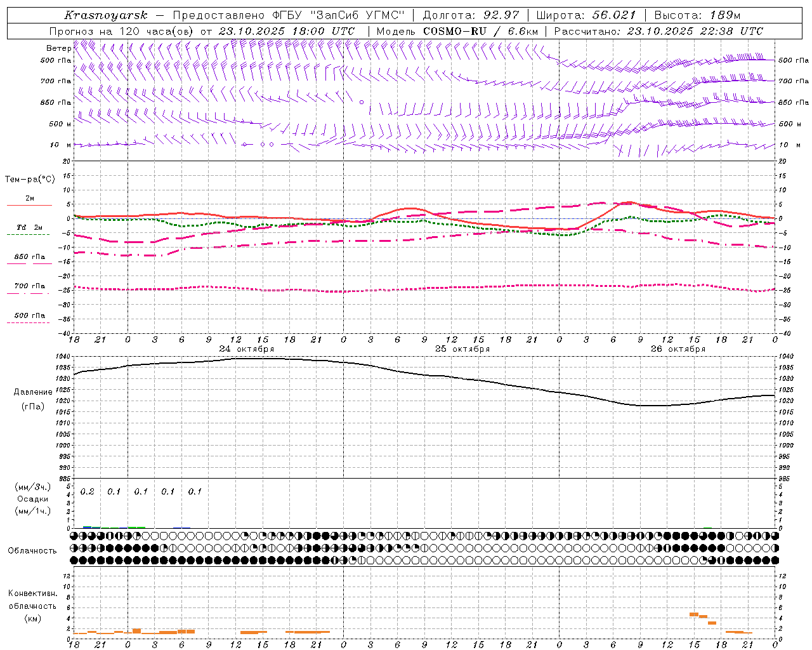Viewport: 812px width, 650px height.
Task: Click the "(мм/3ч.)" precipitation unit label
Action: pyautogui.click(x=33, y=487)
